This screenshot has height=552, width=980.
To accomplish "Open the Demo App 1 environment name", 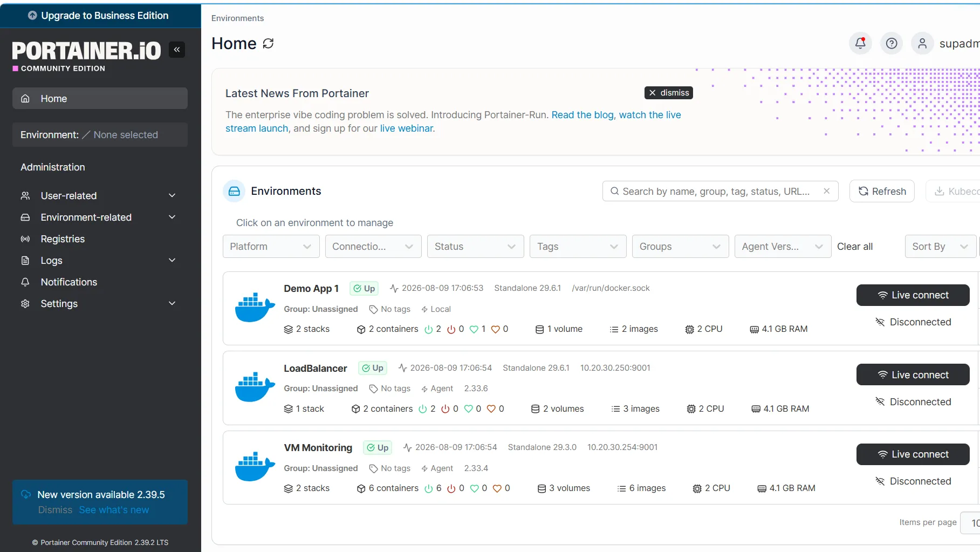I will pyautogui.click(x=311, y=289).
